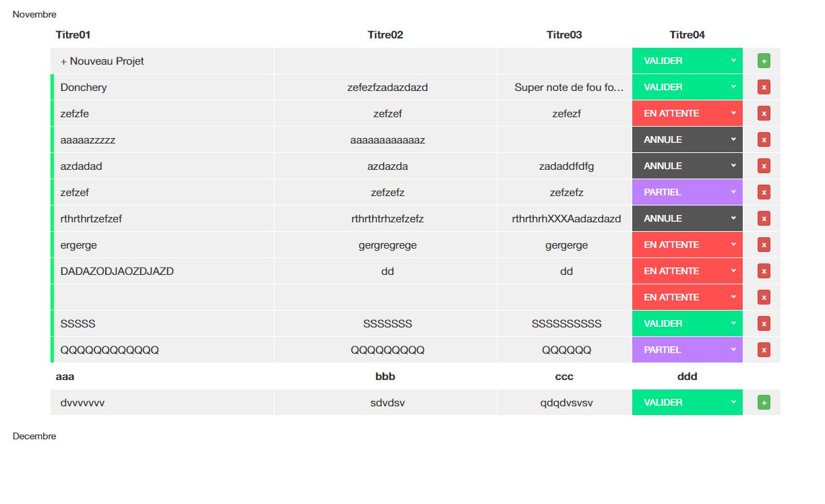825x504 pixels.
Task: Delete the zefzfe row
Action: pyautogui.click(x=763, y=113)
